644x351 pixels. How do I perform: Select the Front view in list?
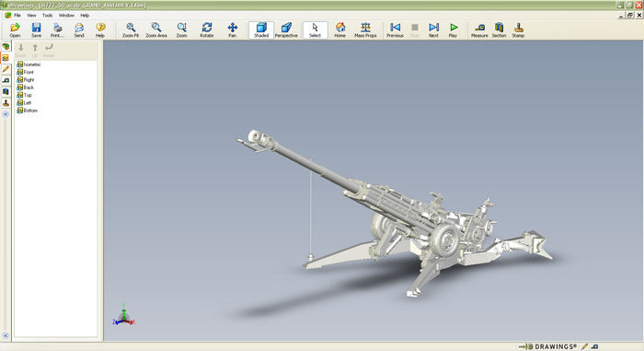(x=25, y=72)
